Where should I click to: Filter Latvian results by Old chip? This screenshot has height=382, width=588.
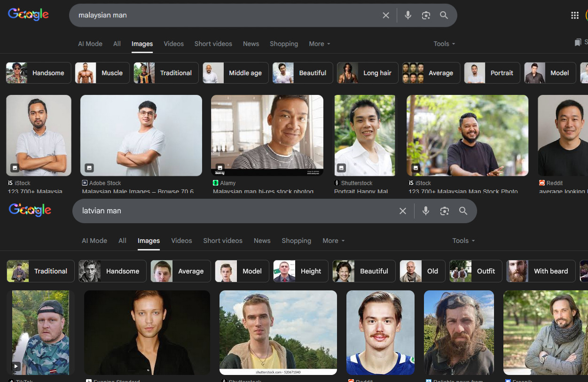(x=423, y=271)
